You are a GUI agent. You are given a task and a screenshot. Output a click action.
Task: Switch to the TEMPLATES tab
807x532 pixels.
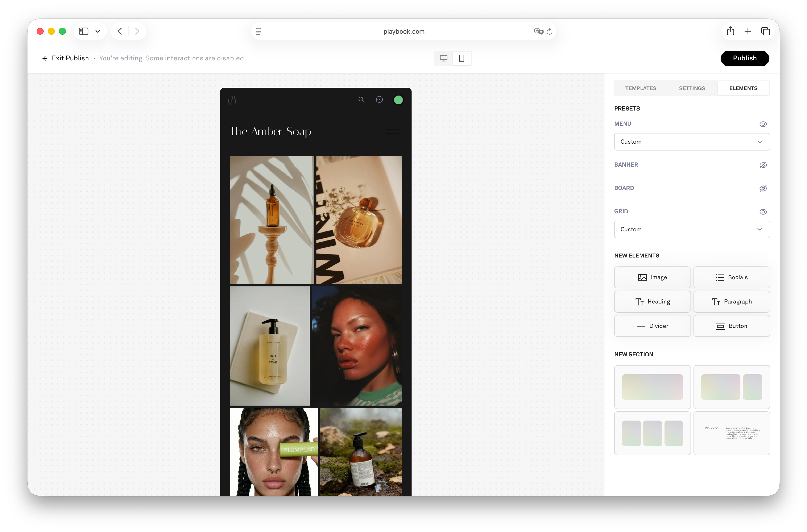(x=640, y=88)
